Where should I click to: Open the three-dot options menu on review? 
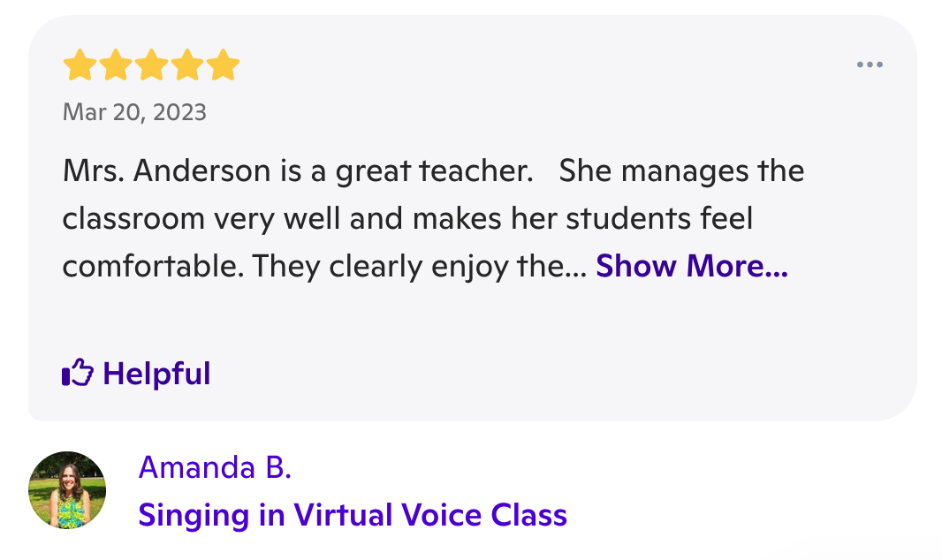click(x=870, y=64)
